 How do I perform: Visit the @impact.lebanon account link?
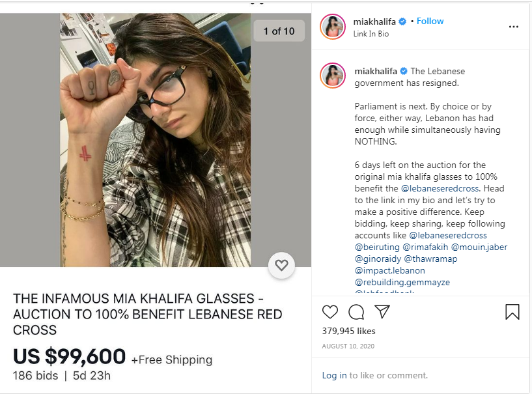390,270
